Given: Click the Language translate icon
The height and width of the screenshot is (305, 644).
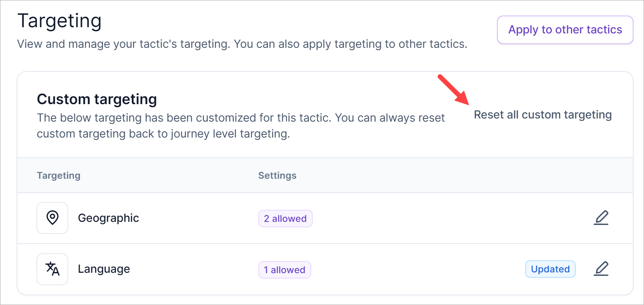Looking at the screenshot, I should [52, 269].
